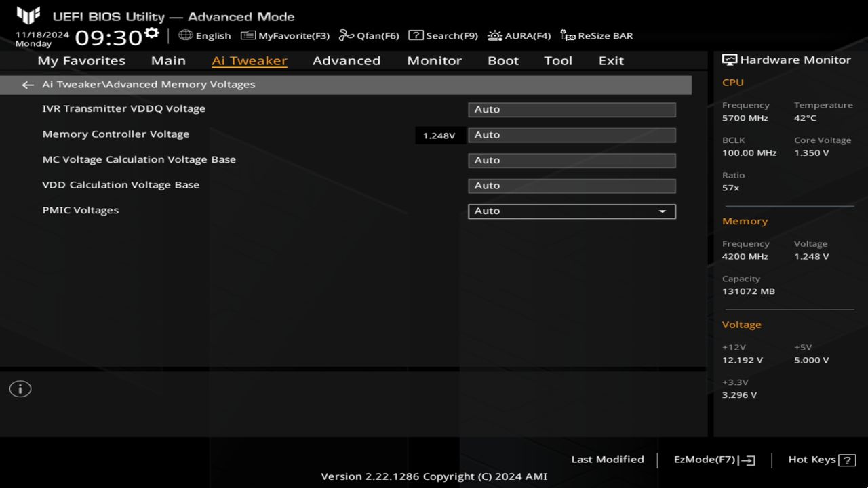Click CPU frequency 5700 MHz value

click(745, 118)
